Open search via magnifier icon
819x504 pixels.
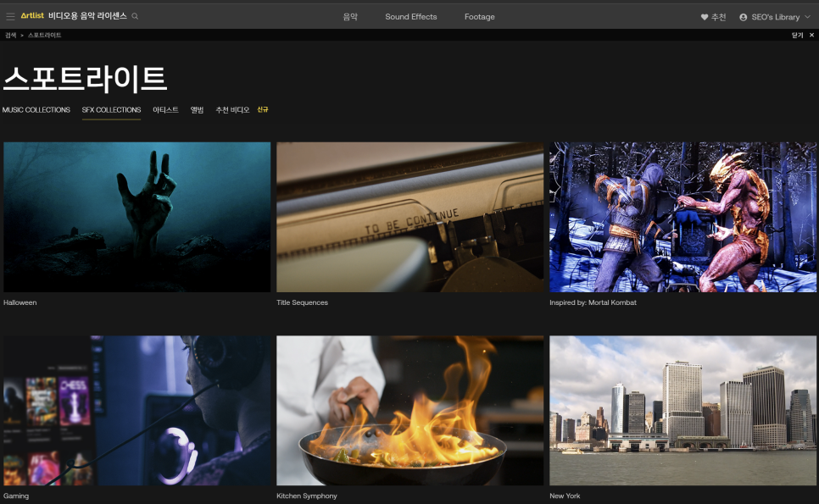[x=135, y=16]
